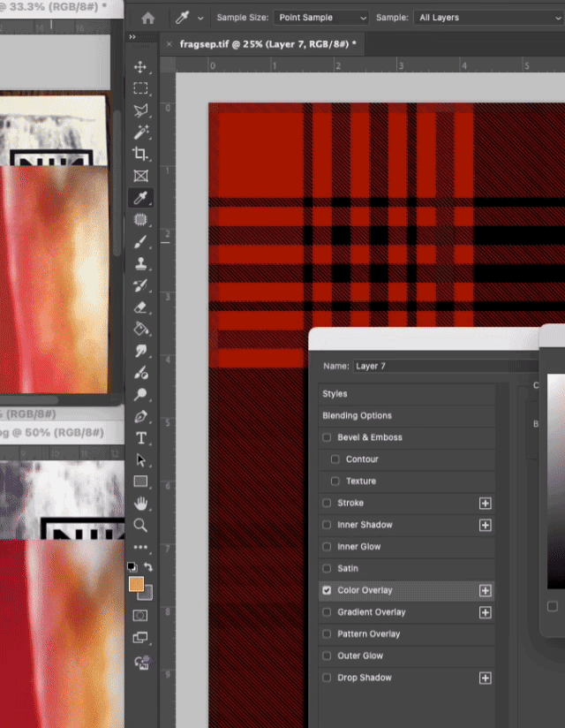This screenshot has width=565, height=728.
Task: Select the Rectangular Marquee tool
Action: [140, 88]
